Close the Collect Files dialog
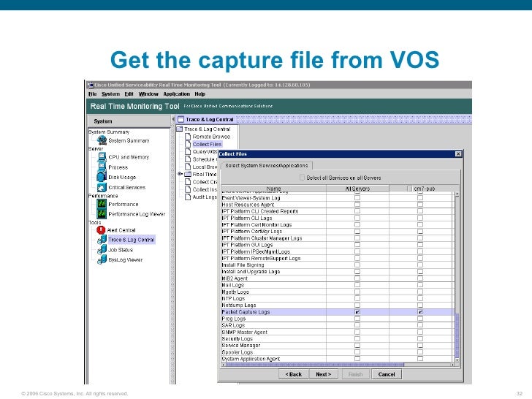Image resolution: width=532 pixels, height=399 pixels. [x=458, y=153]
